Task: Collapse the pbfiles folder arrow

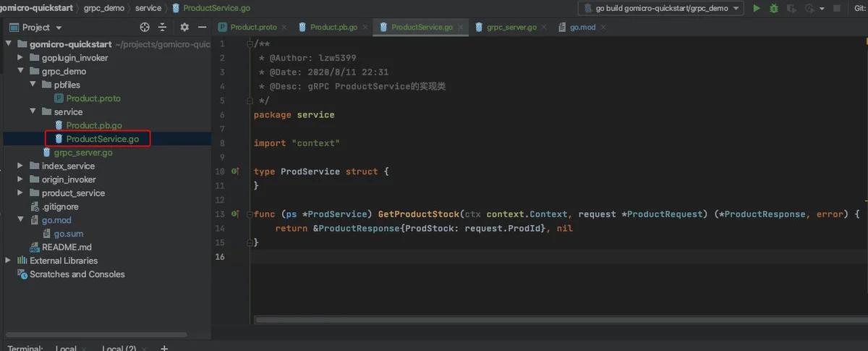Action: tap(33, 85)
